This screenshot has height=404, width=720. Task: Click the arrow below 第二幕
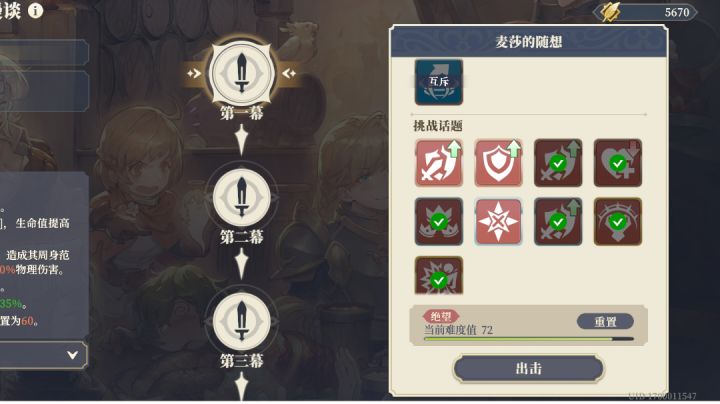click(242, 263)
